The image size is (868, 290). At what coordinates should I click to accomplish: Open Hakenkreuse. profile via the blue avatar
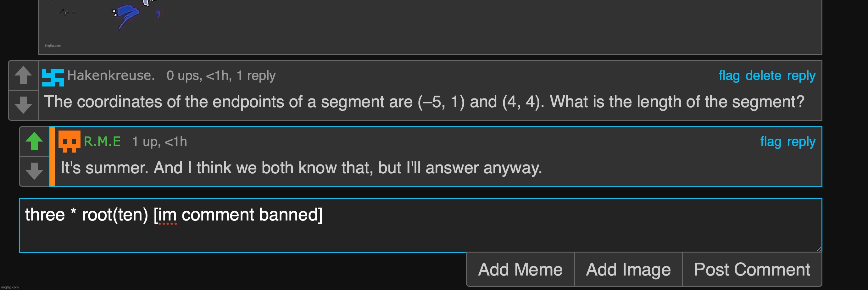click(x=53, y=77)
